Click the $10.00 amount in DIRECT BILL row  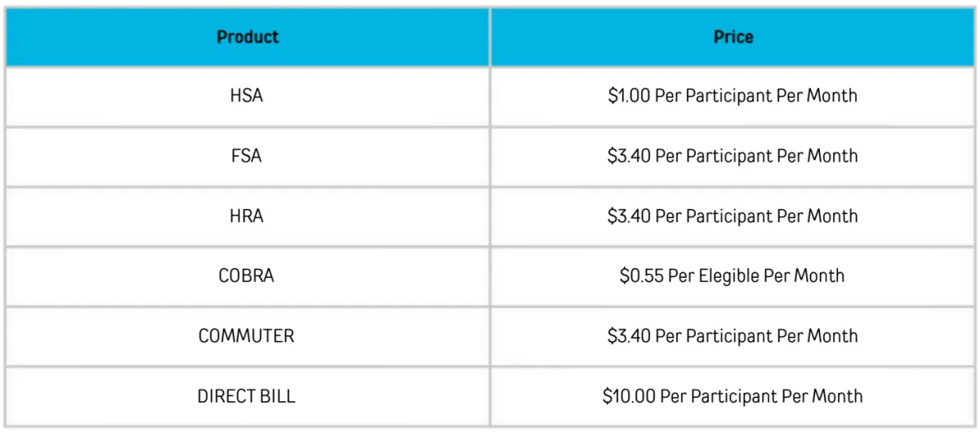coord(628,397)
